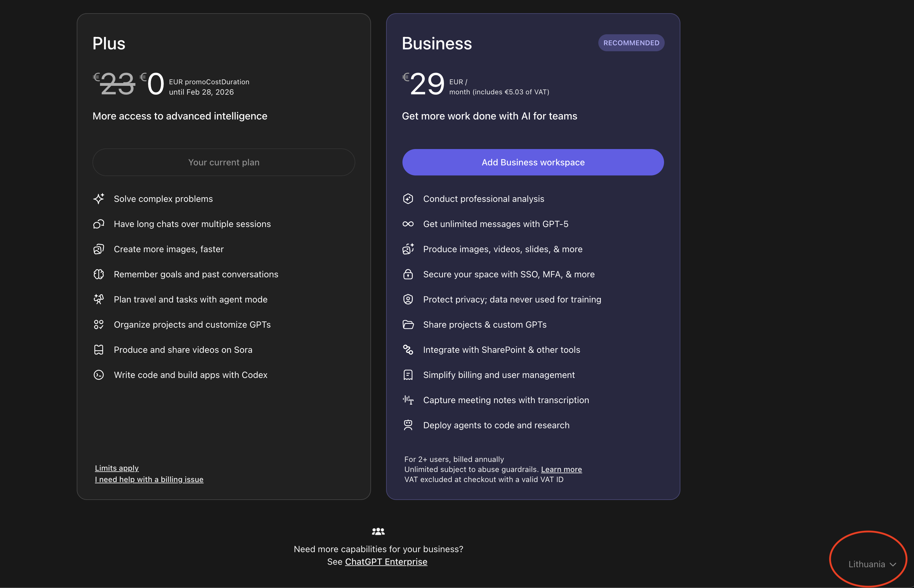Click the text 'until Feb 28, 2026'
The height and width of the screenshot is (588, 914).
click(201, 92)
